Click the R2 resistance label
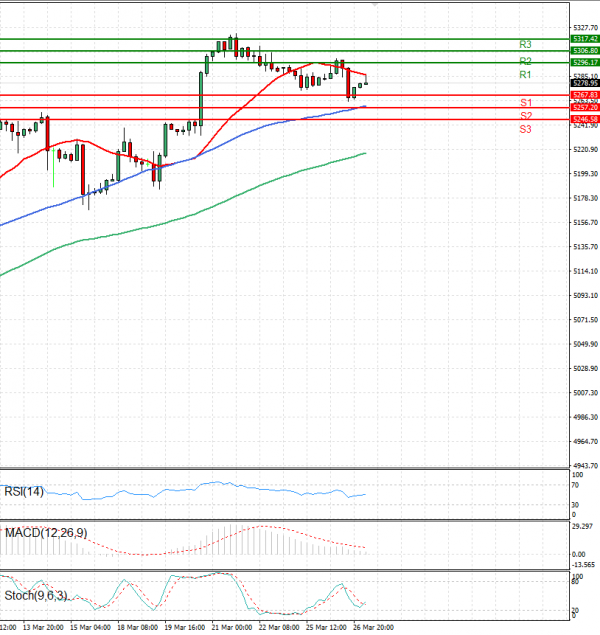This screenshot has height=635, width=600. point(525,61)
